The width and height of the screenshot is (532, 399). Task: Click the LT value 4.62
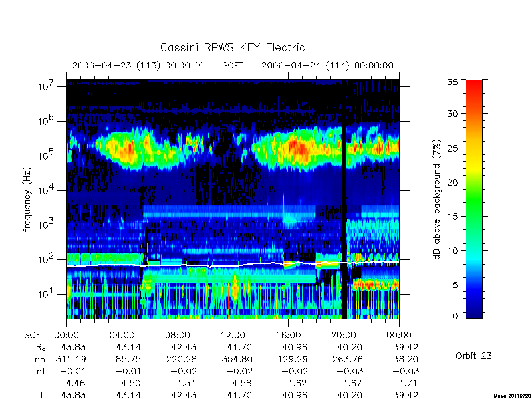(x=297, y=384)
